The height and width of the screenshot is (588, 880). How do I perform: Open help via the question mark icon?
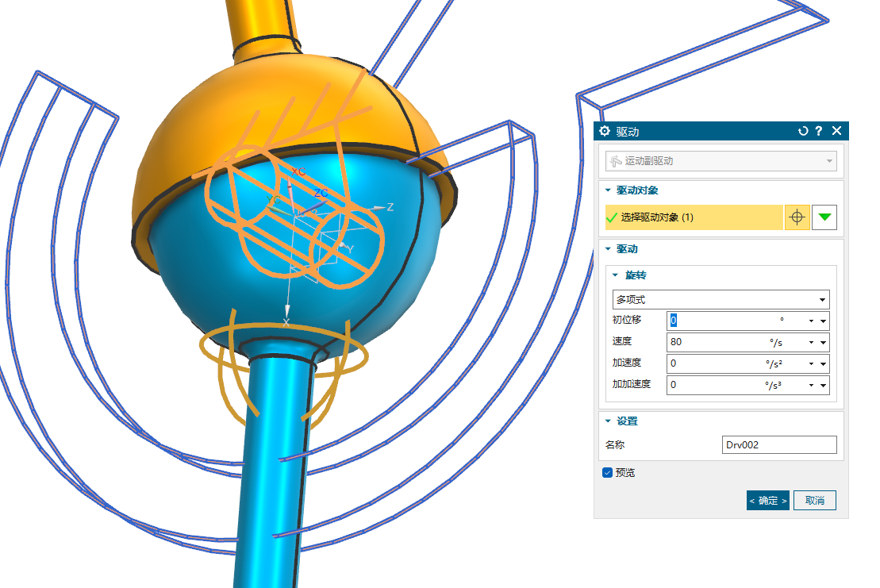pyautogui.click(x=819, y=132)
